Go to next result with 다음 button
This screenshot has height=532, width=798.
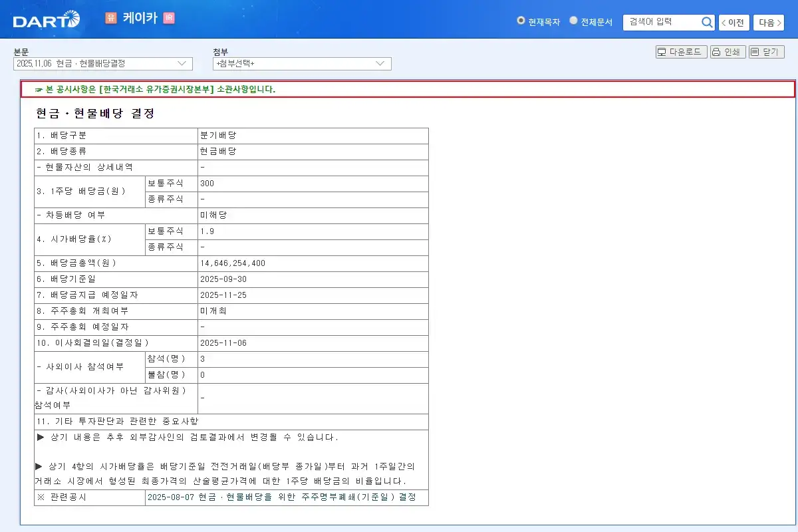coord(769,23)
